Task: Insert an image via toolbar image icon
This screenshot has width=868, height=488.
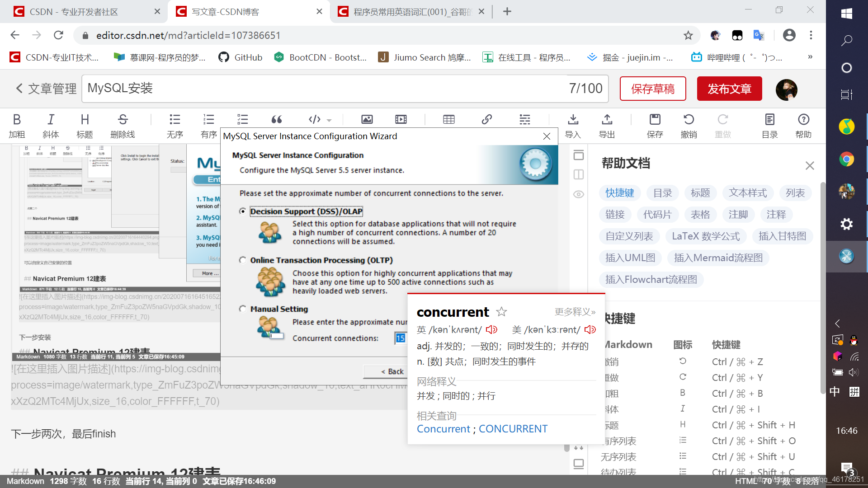Action: (367, 119)
